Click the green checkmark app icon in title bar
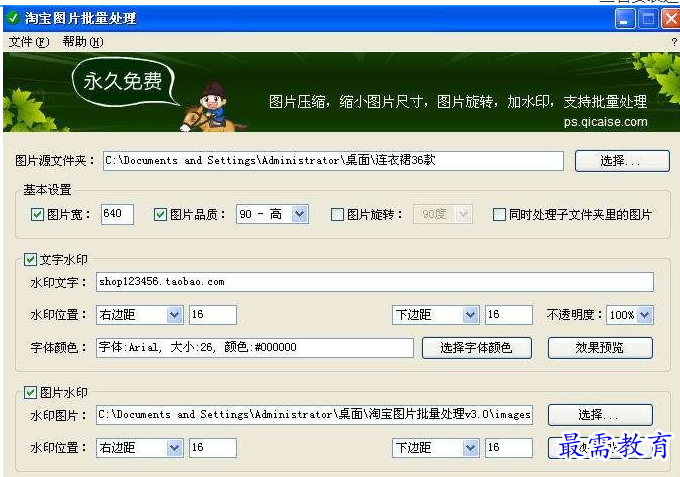The image size is (680, 477). [13, 18]
